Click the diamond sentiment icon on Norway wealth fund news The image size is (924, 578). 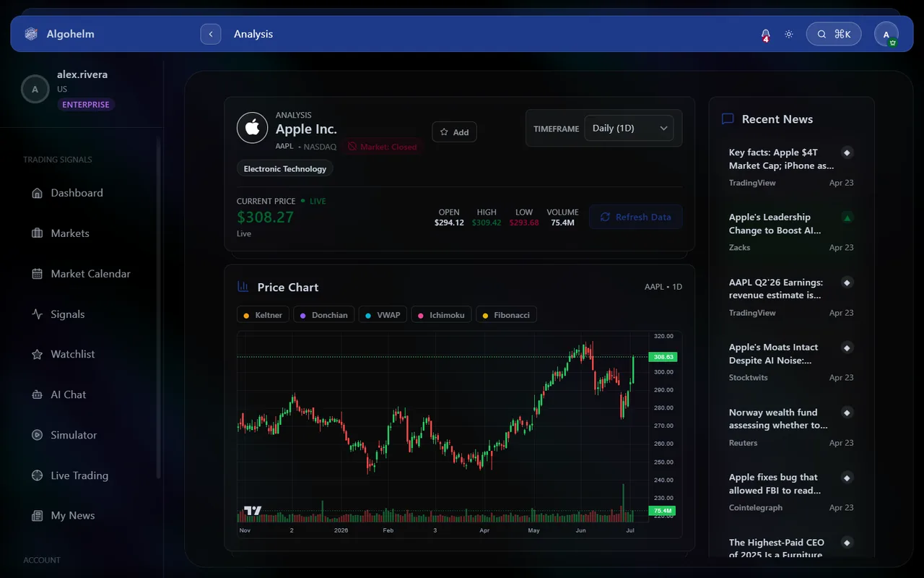(x=847, y=413)
